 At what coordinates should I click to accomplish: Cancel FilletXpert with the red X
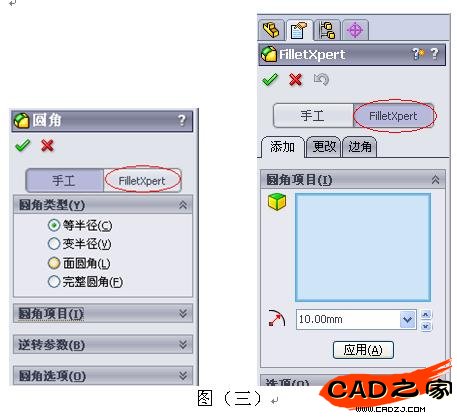pyautogui.click(x=296, y=80)
